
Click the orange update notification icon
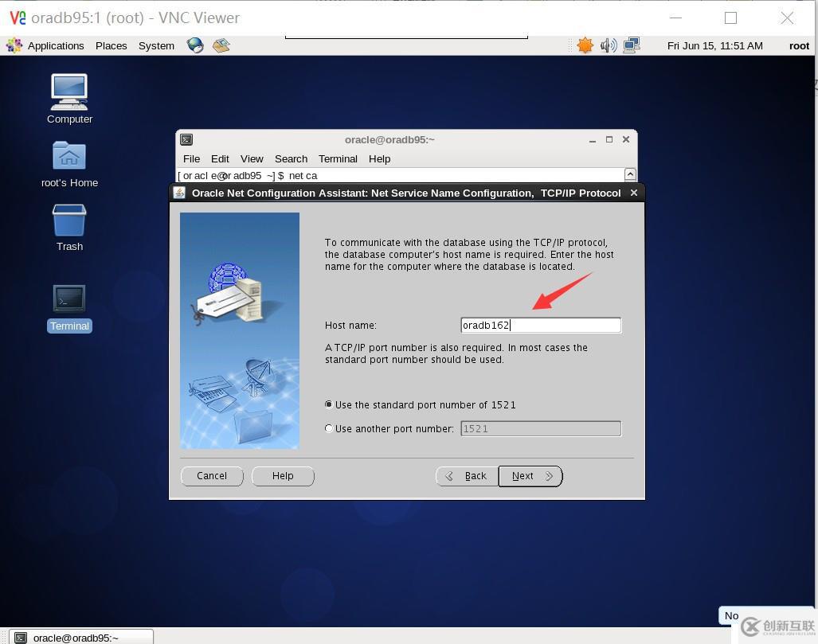pos(585,45)
